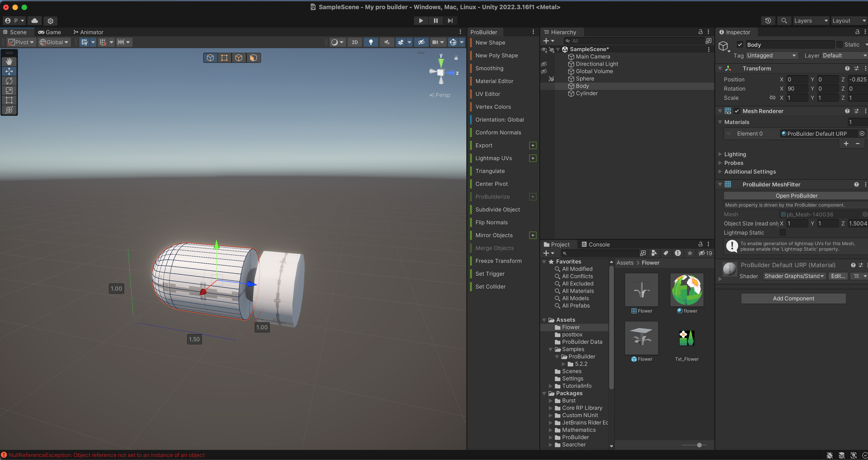The width and height of the screenshot is (868, 460).
Task: Open Unity cloud services icon
Action: coord(35,21)
